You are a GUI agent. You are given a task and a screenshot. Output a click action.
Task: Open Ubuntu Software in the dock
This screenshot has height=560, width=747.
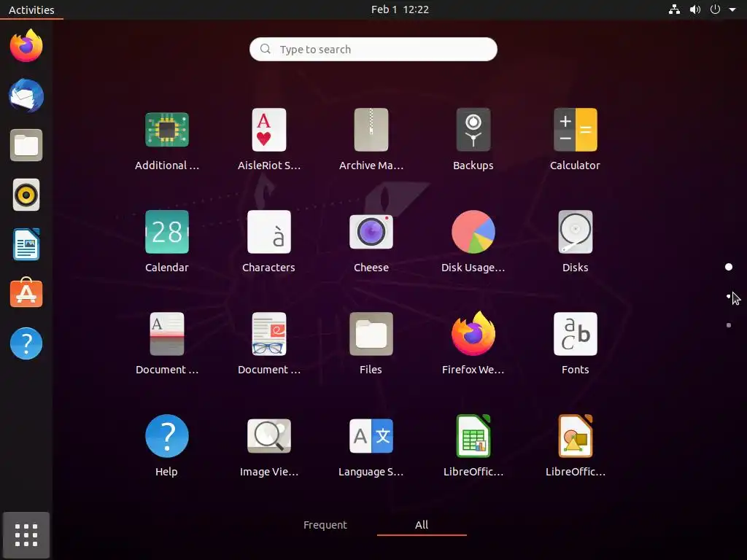pos(26,293)
